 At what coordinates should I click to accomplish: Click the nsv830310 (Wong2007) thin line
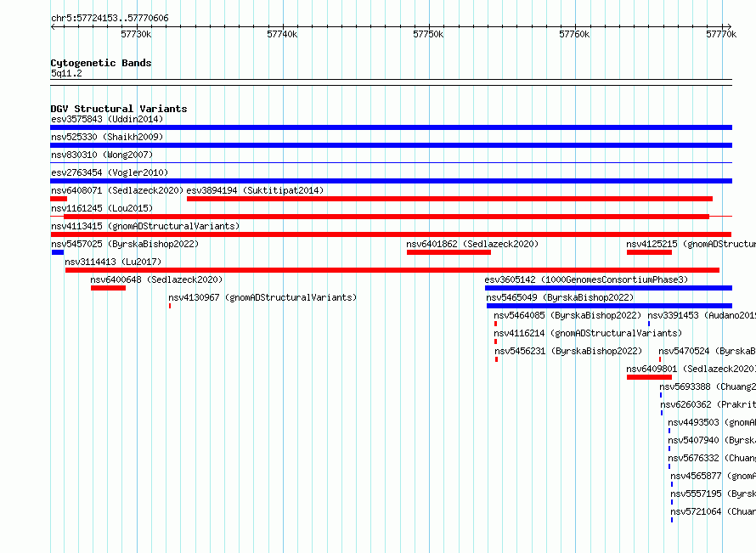(391, 163)
